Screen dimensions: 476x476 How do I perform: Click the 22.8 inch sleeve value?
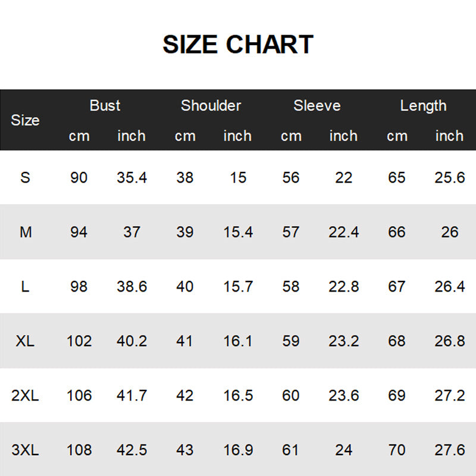coord(343,287)
